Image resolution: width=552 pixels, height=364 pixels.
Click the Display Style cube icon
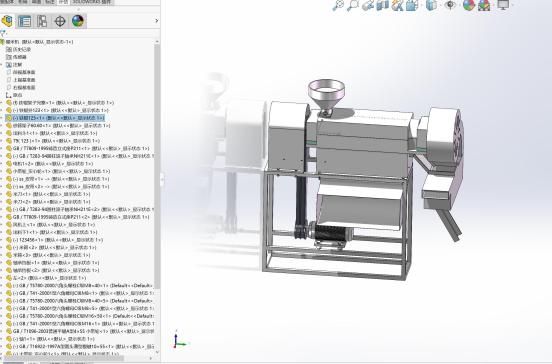(x=431, y=5)
